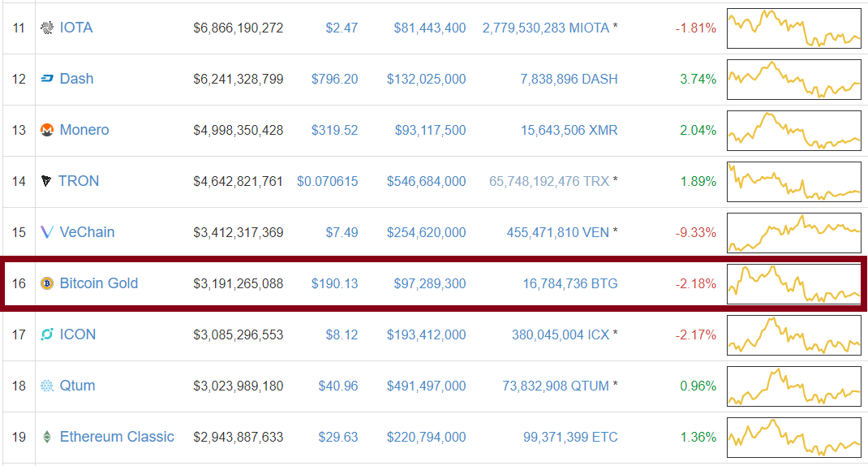Click the IOTA coin logo icon

[47, 28]
